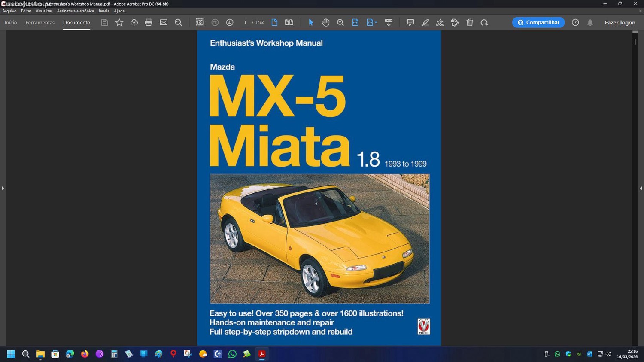The height and width of the screenshot is (362, 644).
Task: Switch to the Ferramentas tab
Action: coord(40,22)
